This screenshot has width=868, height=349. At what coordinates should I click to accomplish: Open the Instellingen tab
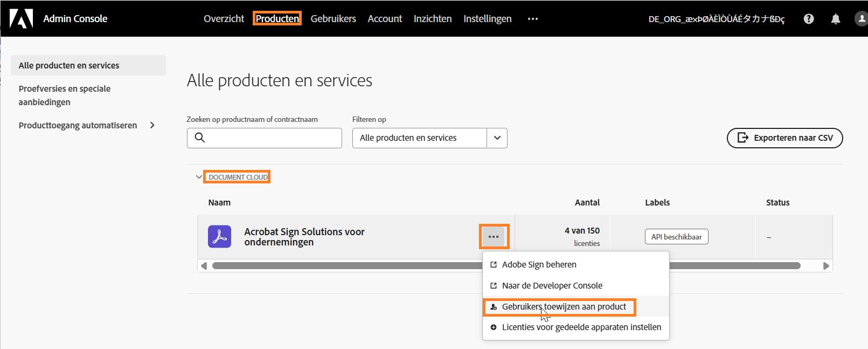488,19
